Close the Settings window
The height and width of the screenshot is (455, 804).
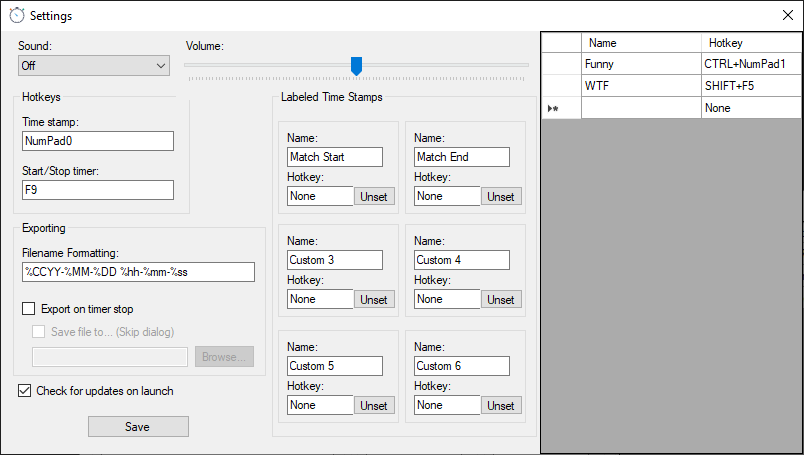[x=786, y=16]
